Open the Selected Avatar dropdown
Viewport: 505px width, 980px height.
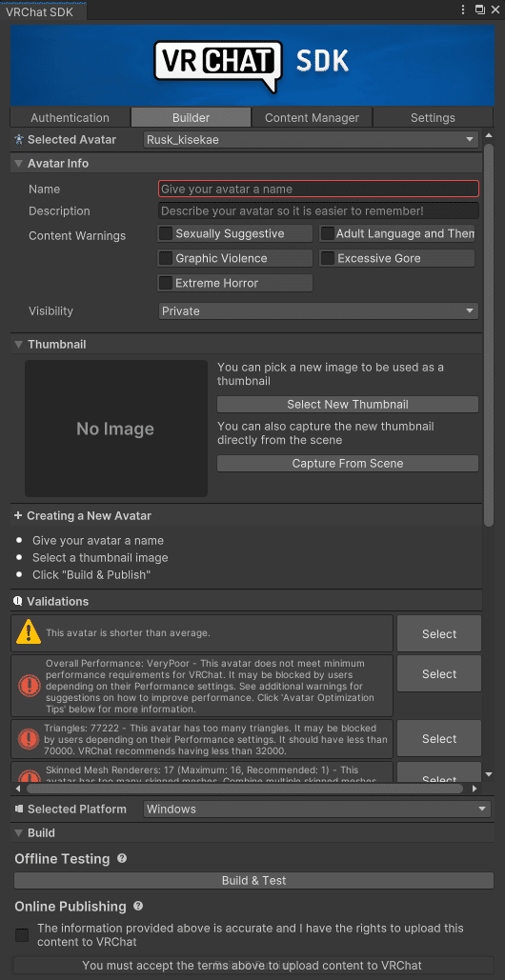coord(312,139)
